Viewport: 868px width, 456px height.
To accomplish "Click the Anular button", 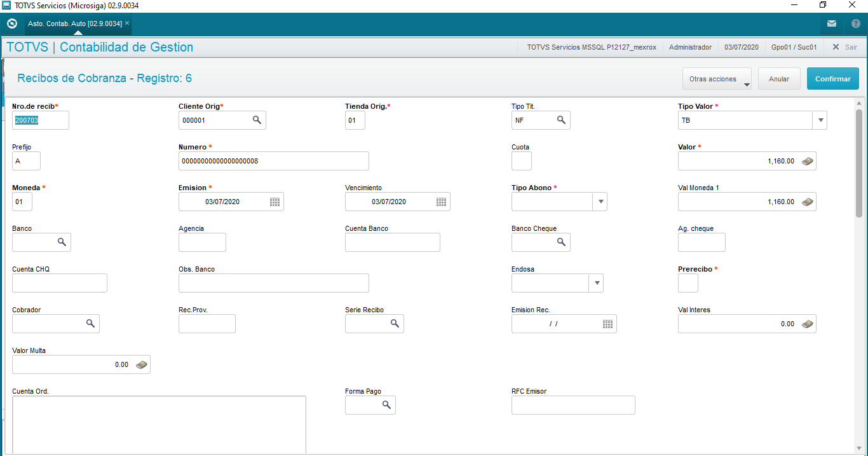I will tap(779, 79).
